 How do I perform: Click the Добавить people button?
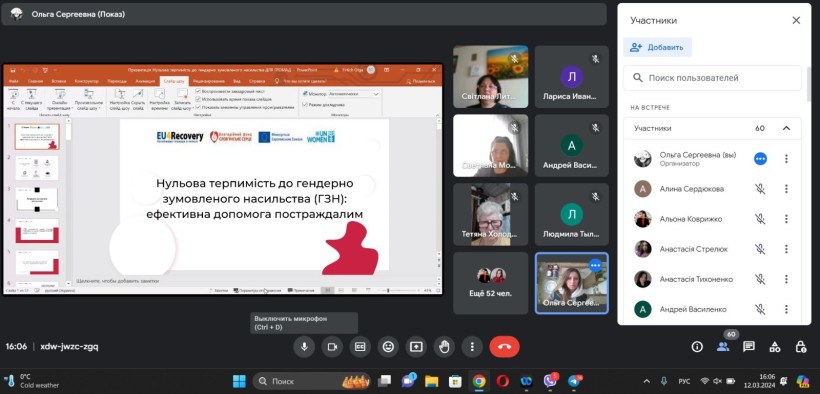pos(657,48)
